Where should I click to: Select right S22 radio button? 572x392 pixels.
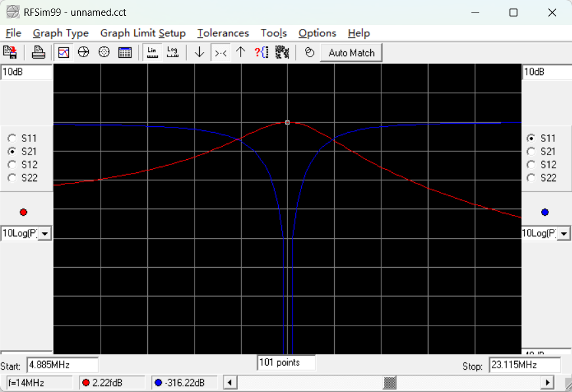coord(531,178)
